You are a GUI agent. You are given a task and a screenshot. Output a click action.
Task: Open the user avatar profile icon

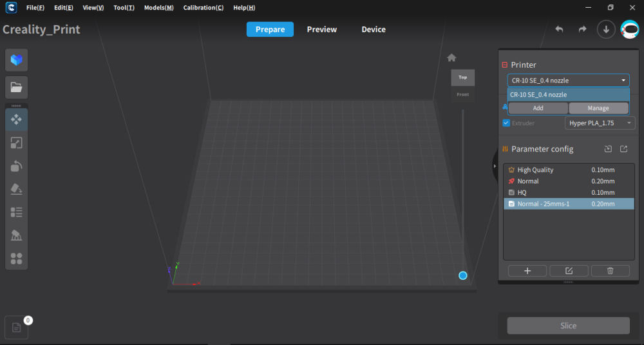click(630, 29)
